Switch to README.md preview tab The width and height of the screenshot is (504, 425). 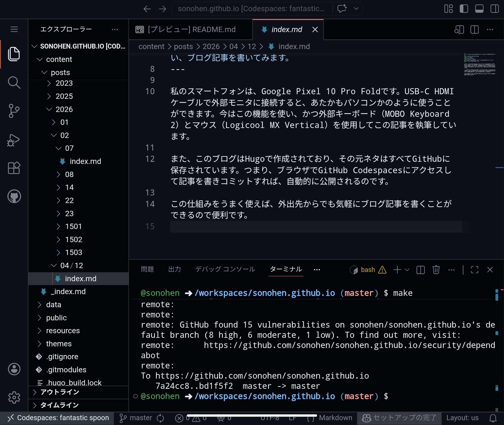[191, 30]
